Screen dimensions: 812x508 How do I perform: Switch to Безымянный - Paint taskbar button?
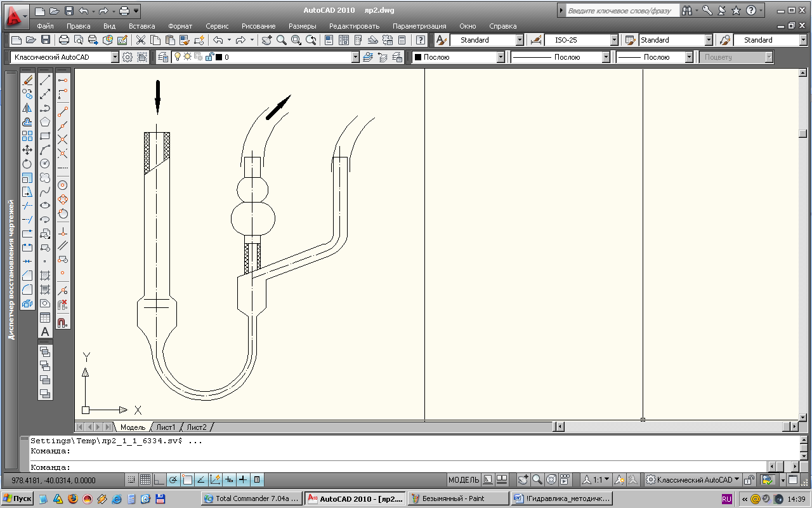pyautogui.click(x=459, y=498)
